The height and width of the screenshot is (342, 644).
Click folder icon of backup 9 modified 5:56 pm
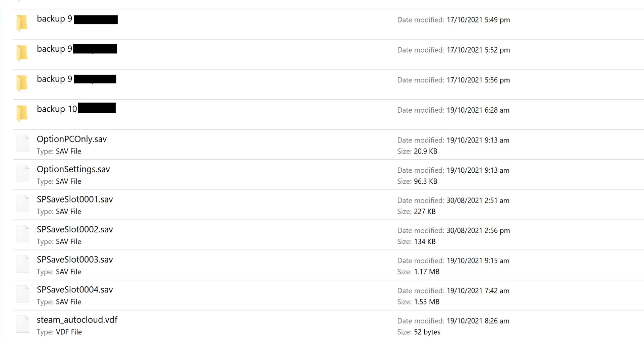pos(22,83)
